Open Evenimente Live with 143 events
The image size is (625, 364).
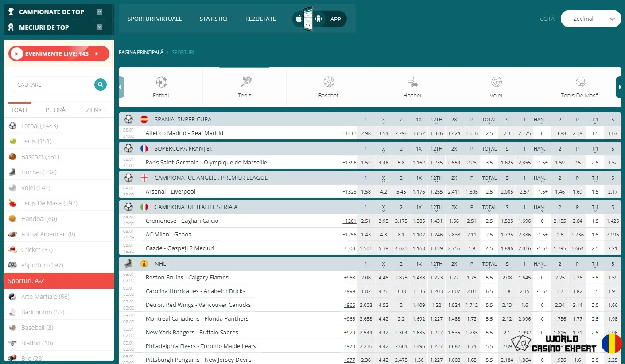[x=58, y=53]
